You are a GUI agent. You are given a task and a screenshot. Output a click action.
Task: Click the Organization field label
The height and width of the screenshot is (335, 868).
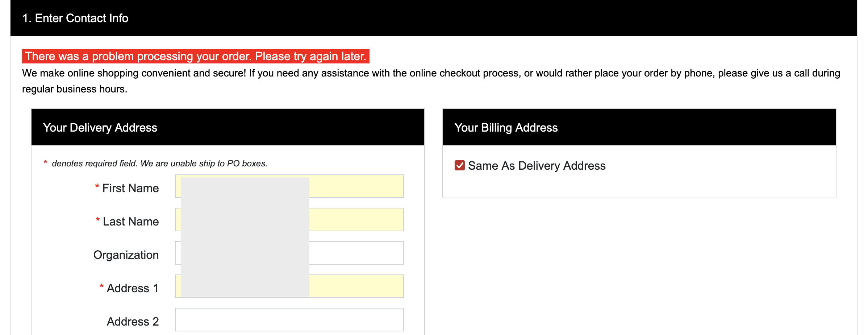click(x=126, y=255)
